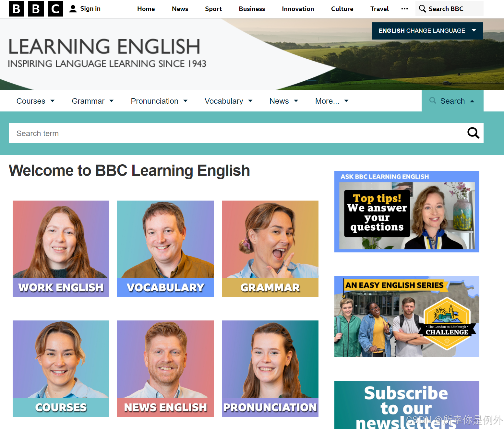Open the An Easy English Series challenge banner
The width and height of the screenshot is (504, 429).
pyautogui.click(x=407, y=317)
